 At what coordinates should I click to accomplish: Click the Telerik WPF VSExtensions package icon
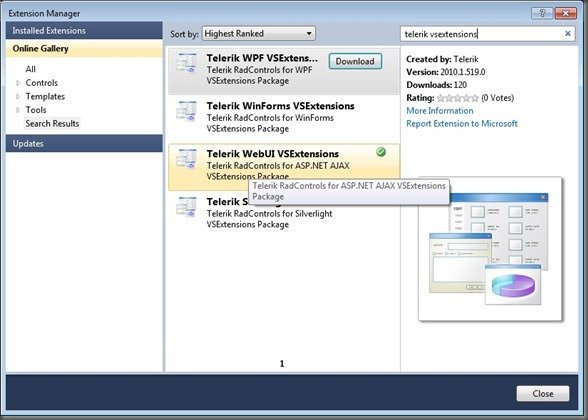coord(186,63)
